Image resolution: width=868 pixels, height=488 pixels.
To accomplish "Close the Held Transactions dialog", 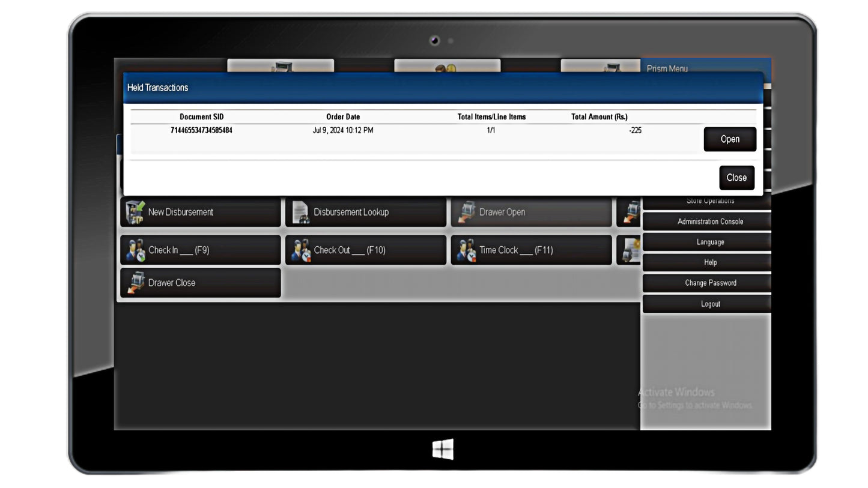I will pyautogui.click(x=736, y=178).
